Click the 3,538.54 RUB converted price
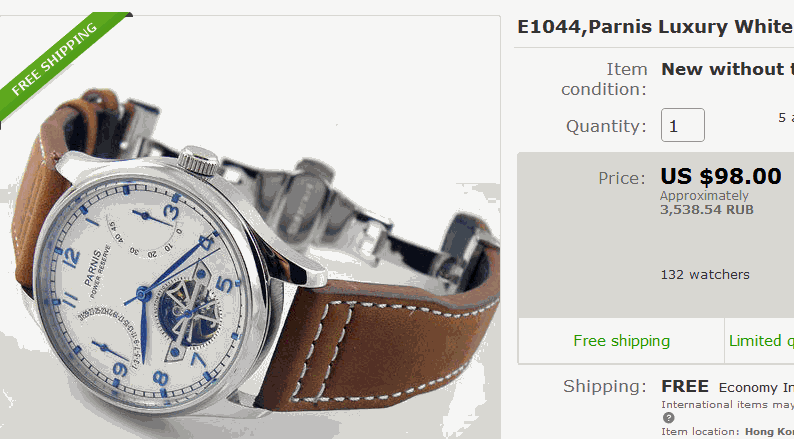The width and height of the screenshot is (794, 439). pos(707,210)
